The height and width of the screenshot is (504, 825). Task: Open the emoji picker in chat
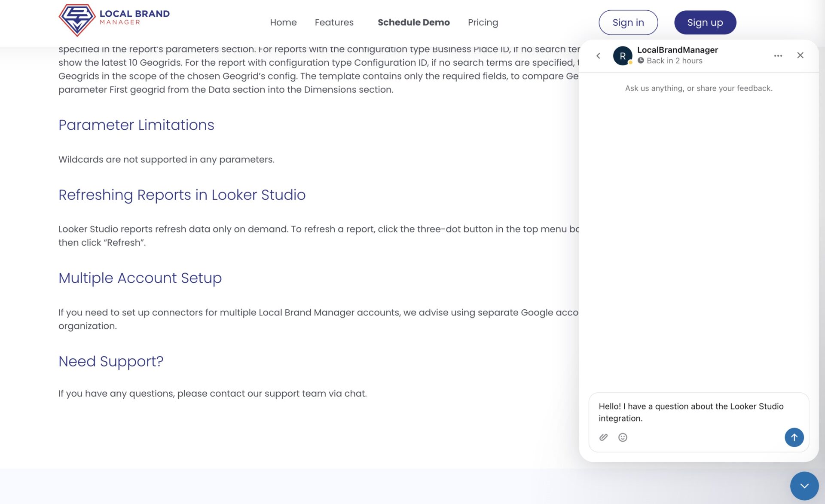click(622, 437)
